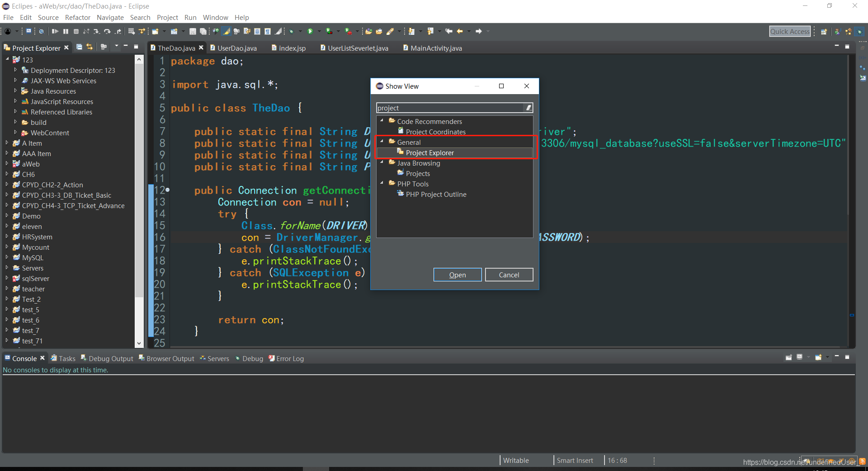Screen dimensions: 868x471
Task: Open the Window menu
Action: point(215,17)
